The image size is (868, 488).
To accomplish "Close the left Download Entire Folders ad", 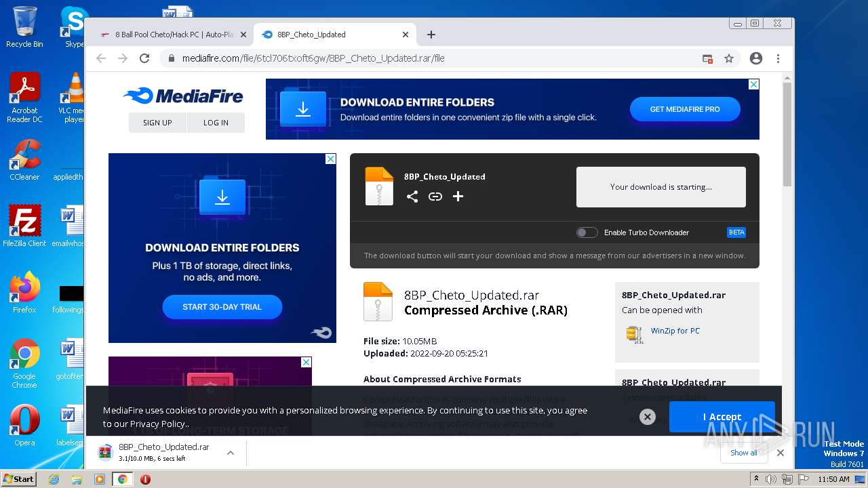I will 330,159.
